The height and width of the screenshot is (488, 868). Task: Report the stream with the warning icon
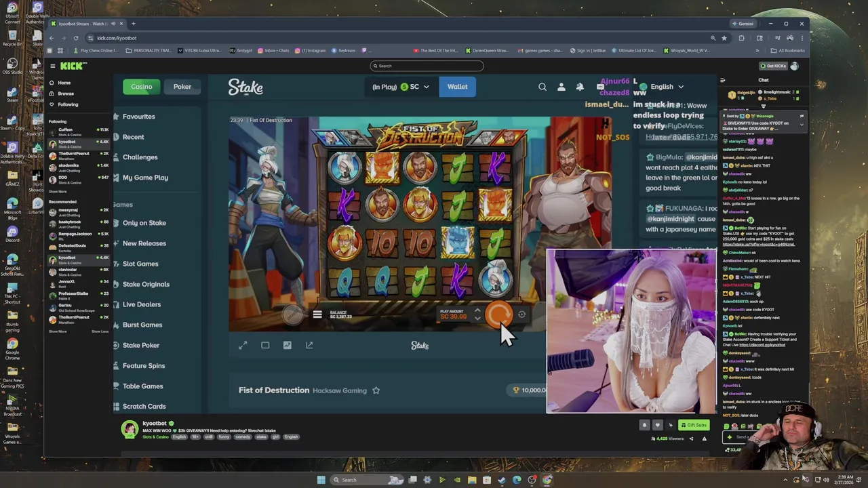click(704, 439)
